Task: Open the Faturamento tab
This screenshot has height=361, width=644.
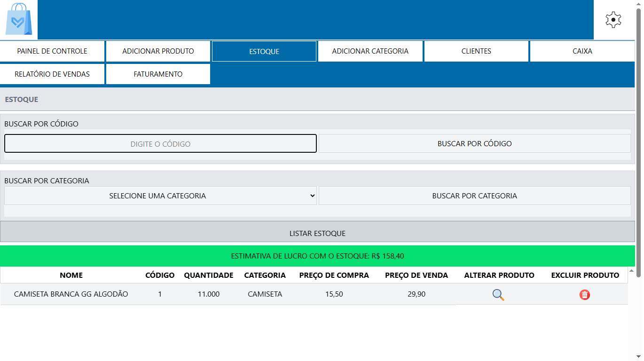Action: pos(158,74)
